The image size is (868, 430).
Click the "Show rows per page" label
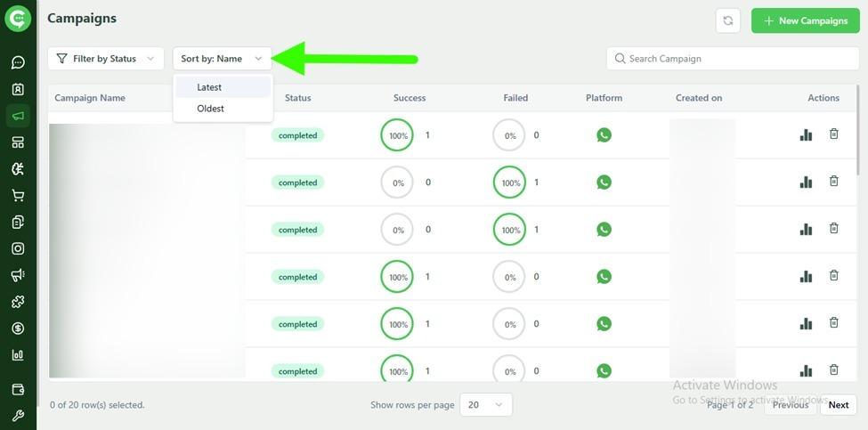(412, 405)
